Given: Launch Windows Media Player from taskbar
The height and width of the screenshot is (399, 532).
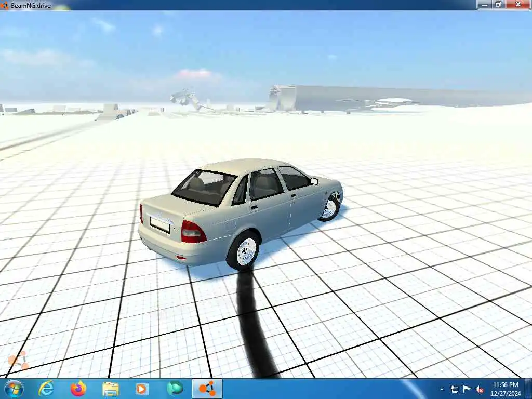Looking at the screenshot, I should tap(141, 389).
